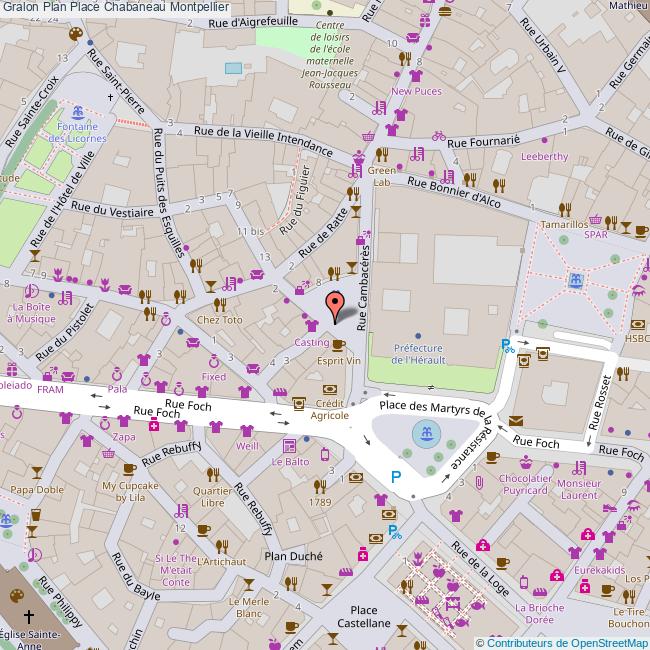This screenshot has height=650, width=650.
Task: Click the Plan Duché place label
Action: coord(288,555)
